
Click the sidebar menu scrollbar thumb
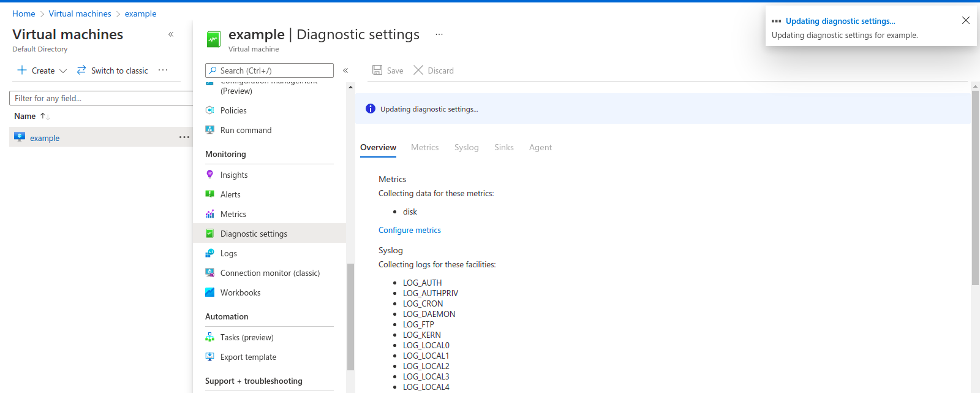350,317
